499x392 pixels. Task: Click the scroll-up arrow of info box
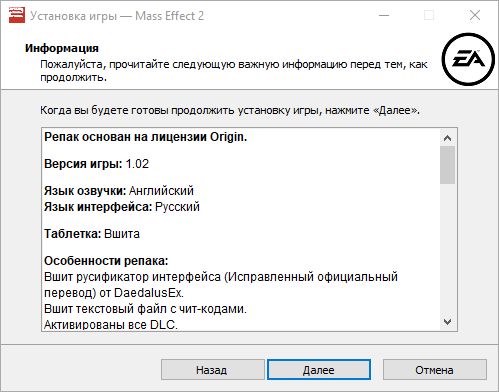[447, 138]
